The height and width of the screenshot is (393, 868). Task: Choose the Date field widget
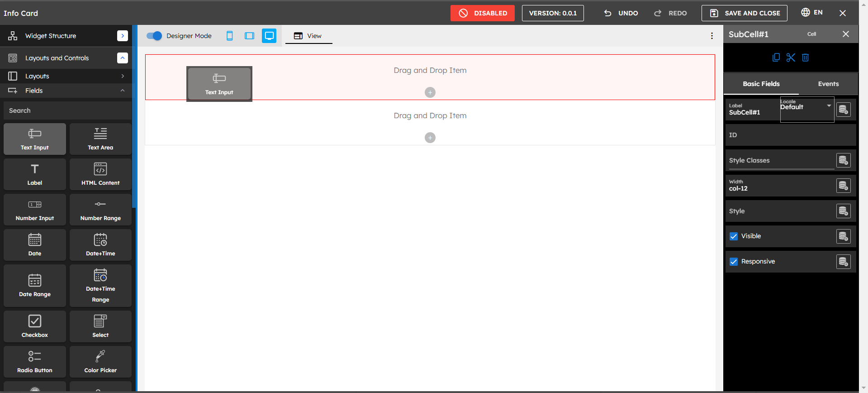coord(35,245)
